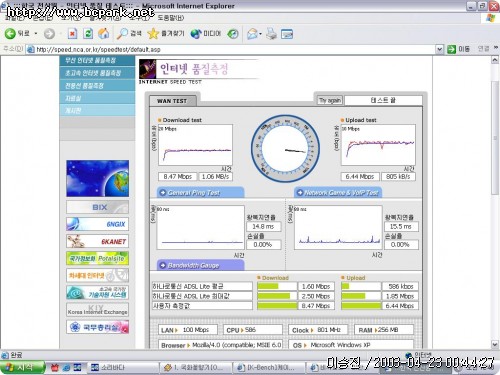Open the 국가정보화 Potalsite banner
Viewport: 500px width, 375px height.
tap(97, 258)
